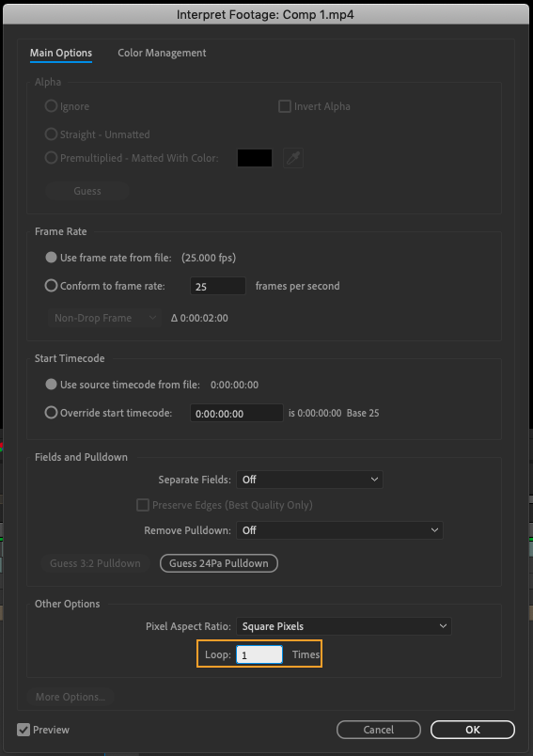The image size is (533, 756).
Task: Switch to the Color Management tab
Action: click(162, 53)
